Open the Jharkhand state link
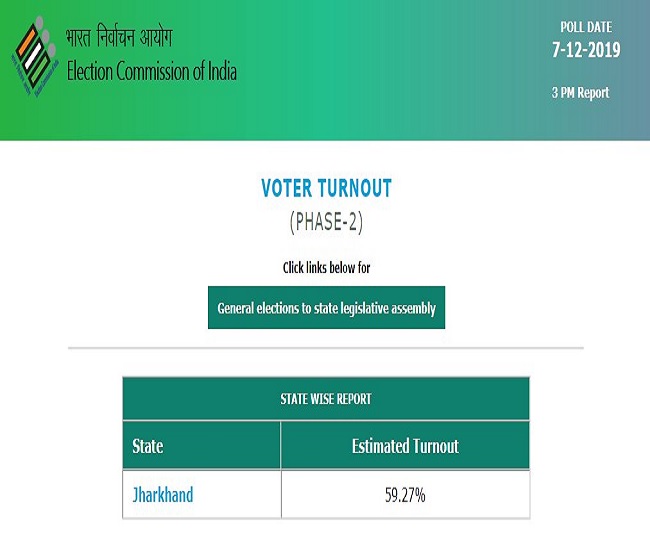 tap(163, 495)
